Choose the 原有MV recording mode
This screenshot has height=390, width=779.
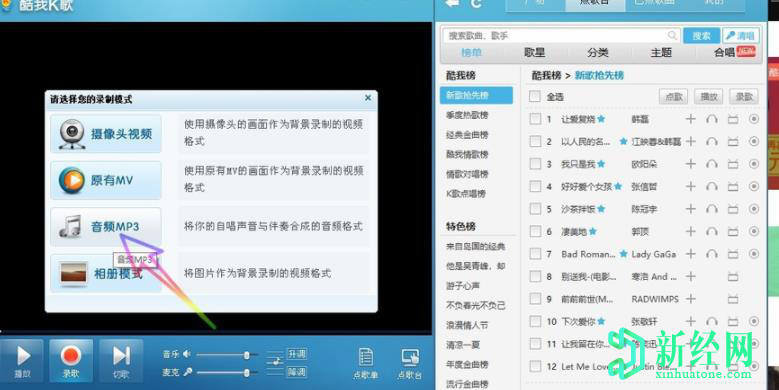[x=106, y=180]
